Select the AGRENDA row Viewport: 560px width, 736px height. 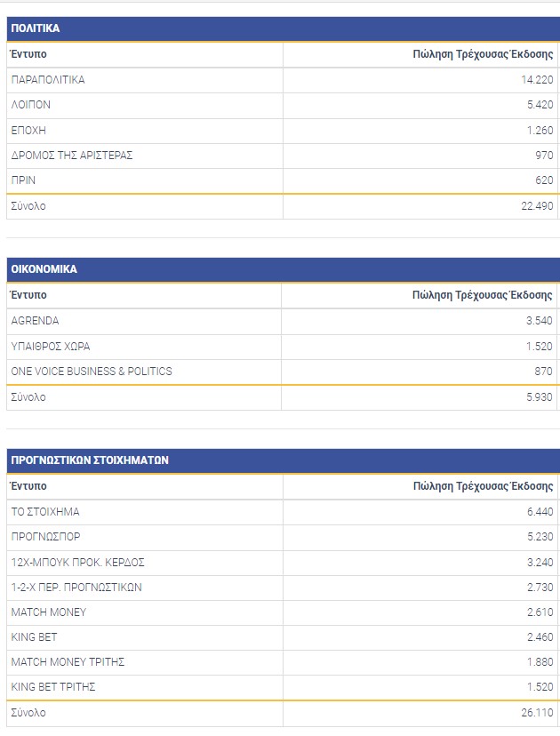coord(283,321)
